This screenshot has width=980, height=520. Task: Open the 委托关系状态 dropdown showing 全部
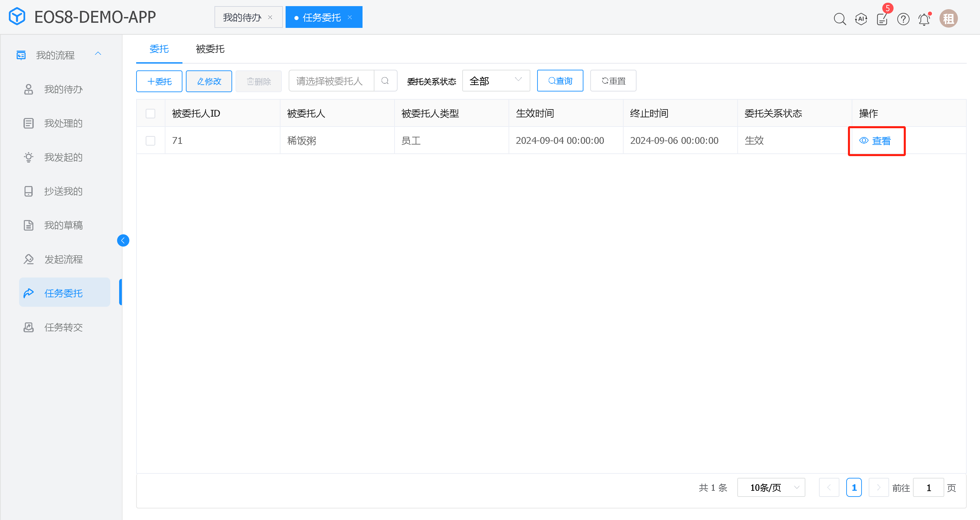[496, 81]
